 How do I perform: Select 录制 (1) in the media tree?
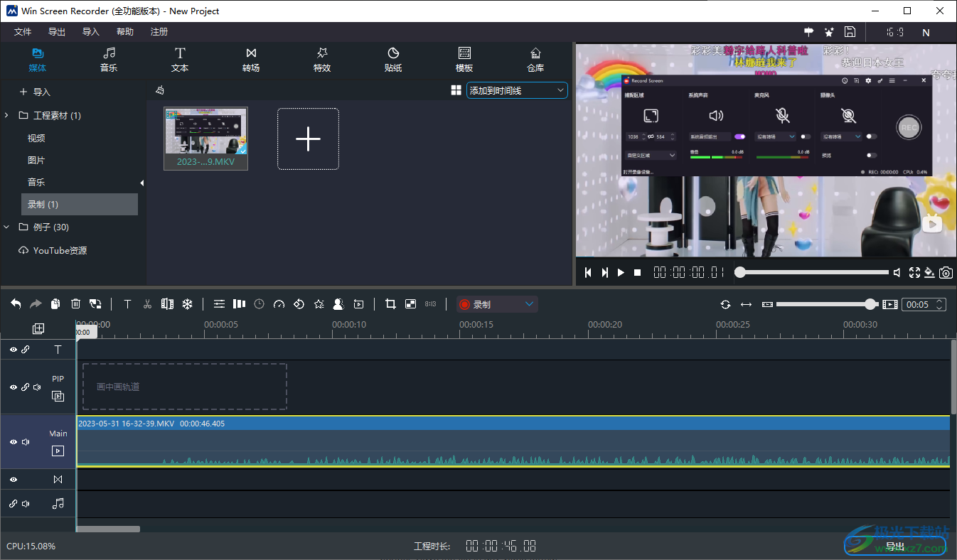(x=80, y=204)
